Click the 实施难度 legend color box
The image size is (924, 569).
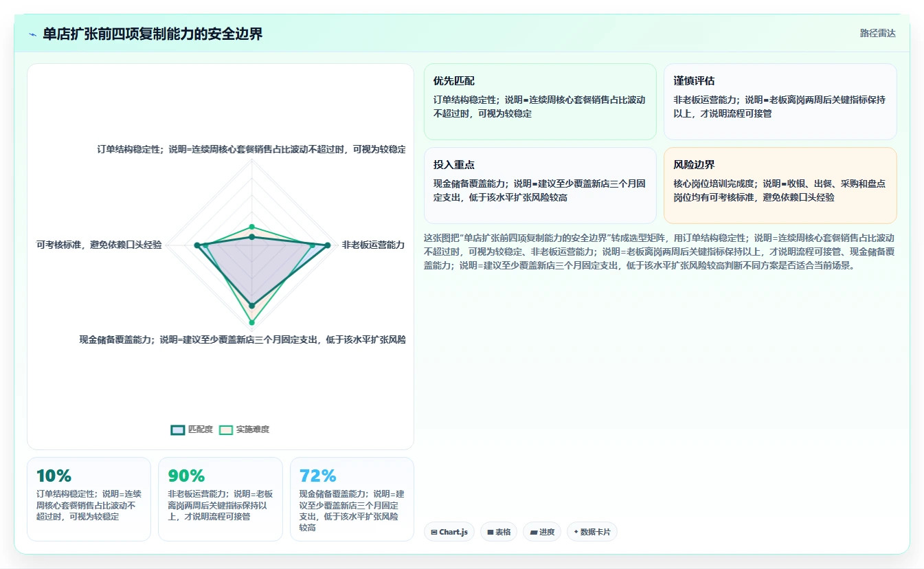pos(226,429)
